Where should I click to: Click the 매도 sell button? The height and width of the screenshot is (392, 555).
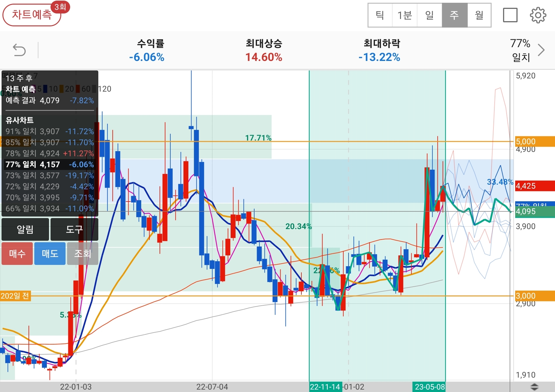click(50, 254)
